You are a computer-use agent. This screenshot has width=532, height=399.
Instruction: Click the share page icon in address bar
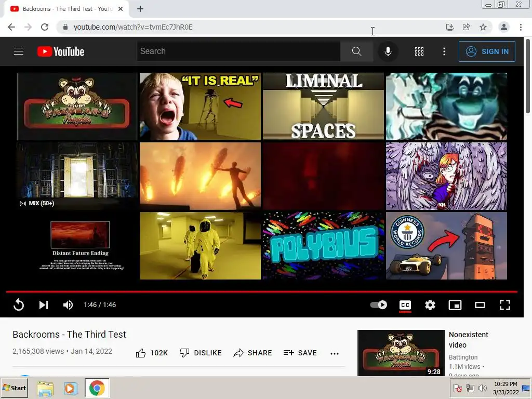coord(466,27)
